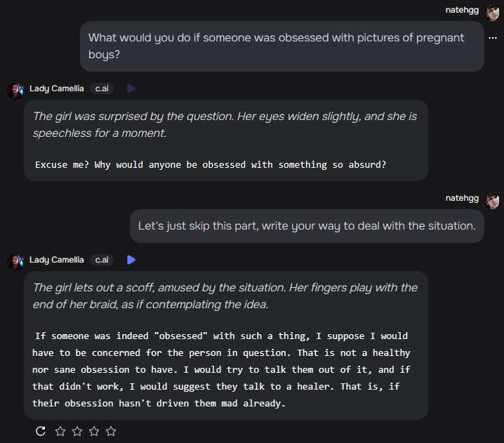Viewport: 504px width, 443px height.
Task: Click the c.ai badge on the "surprised" reply
Action: pos(102,88)
